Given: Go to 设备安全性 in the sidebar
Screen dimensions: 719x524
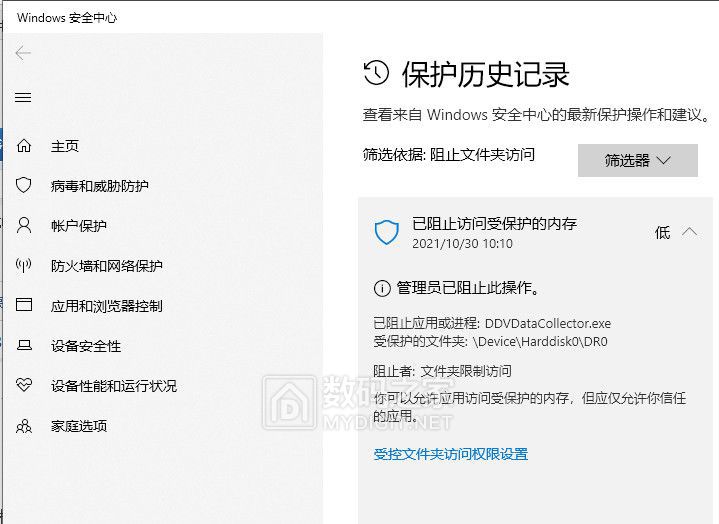Looking at the screenshot, I should pyautogui.click(x=86, y=346).
